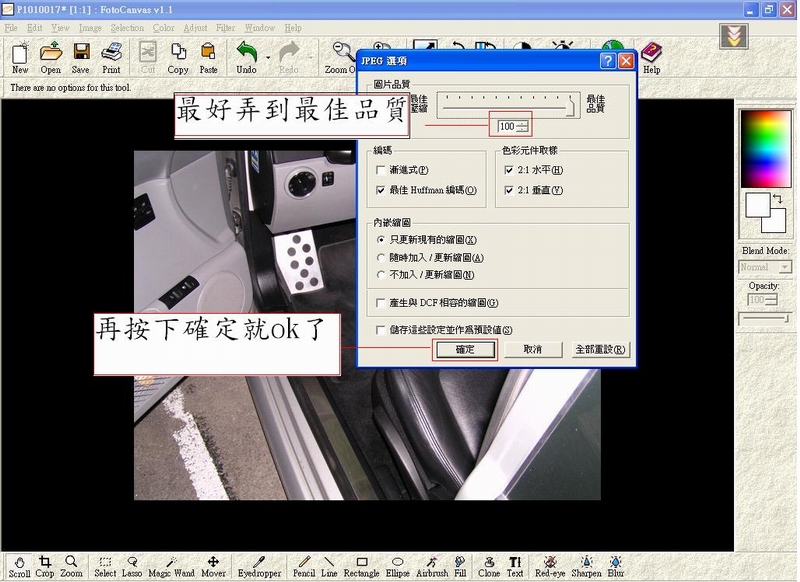Click the Print toolbar icon

click(x=111, y=57)
